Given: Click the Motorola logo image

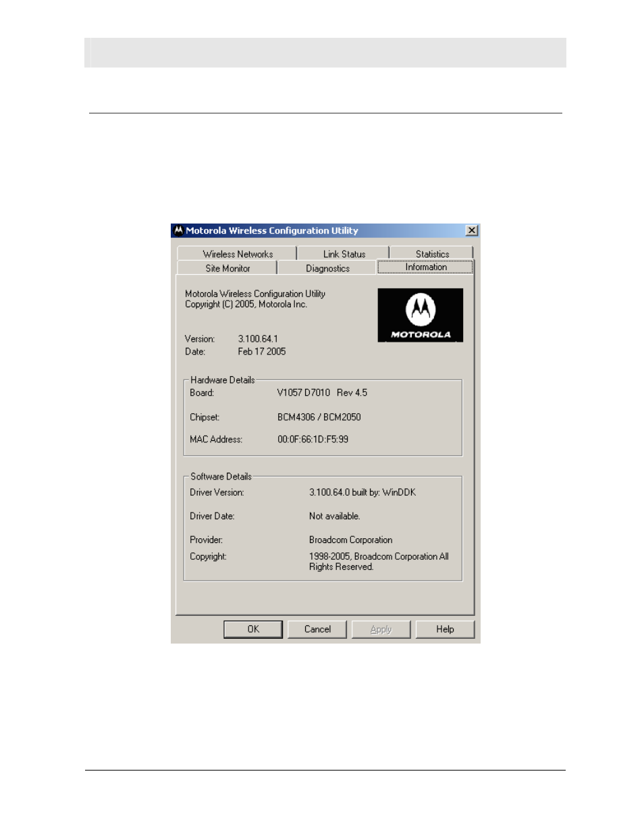Looking at the screenshot, I should [x=420, y=315].
